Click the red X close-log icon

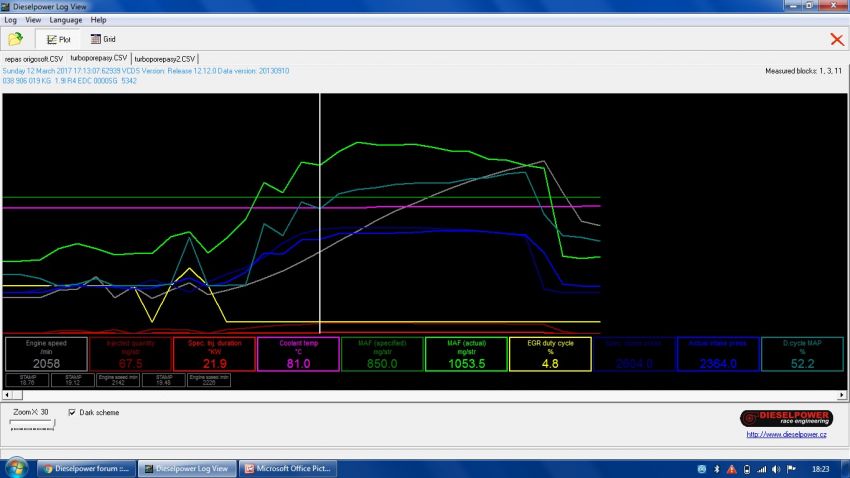coord(836,39)
